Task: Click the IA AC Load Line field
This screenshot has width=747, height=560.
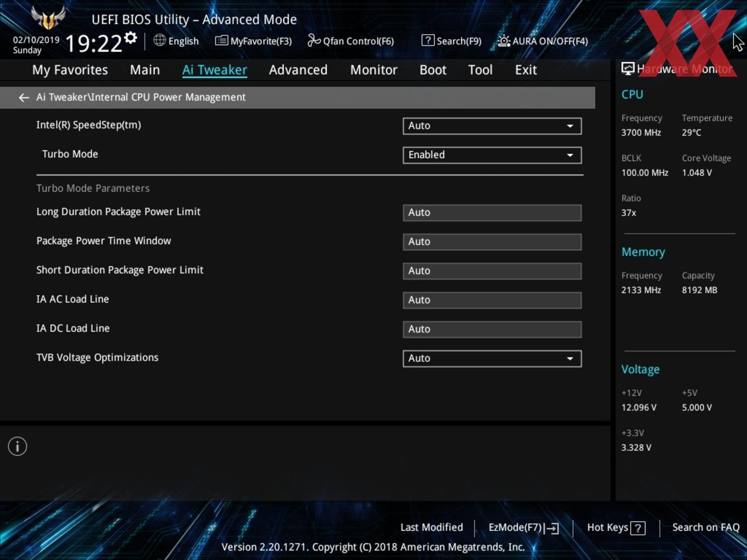Action: 492,300
